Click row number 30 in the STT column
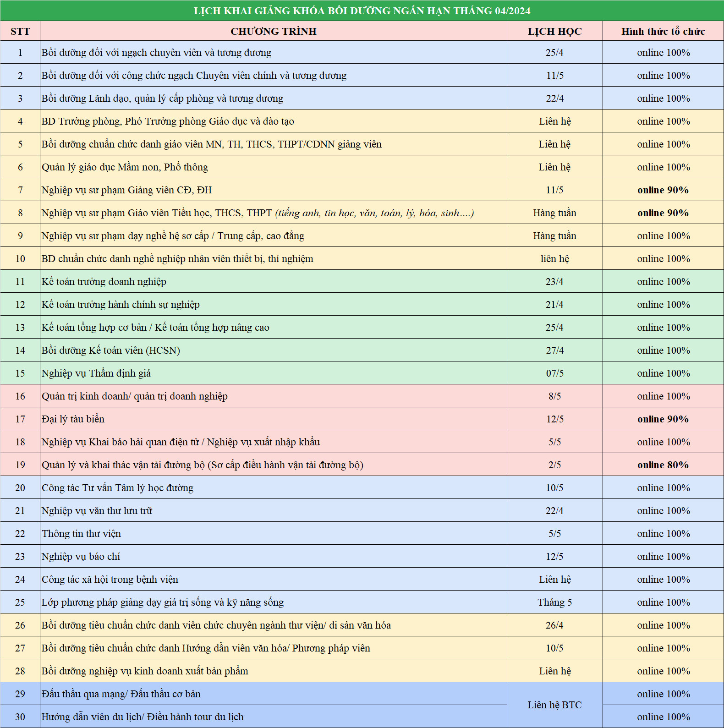This screenshot has width=724, height=728. pos(20,717)
